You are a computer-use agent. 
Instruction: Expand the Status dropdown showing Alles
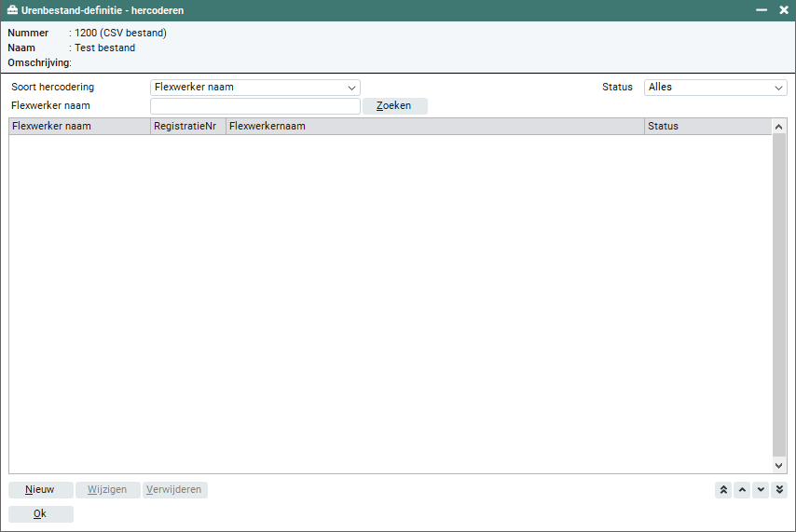tap(715, 88)
